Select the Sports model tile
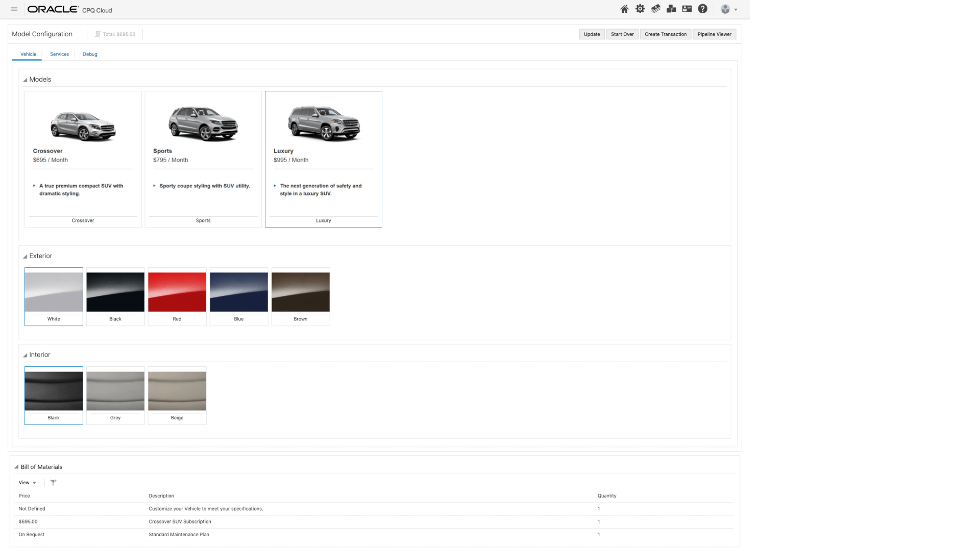 (203, 159)
